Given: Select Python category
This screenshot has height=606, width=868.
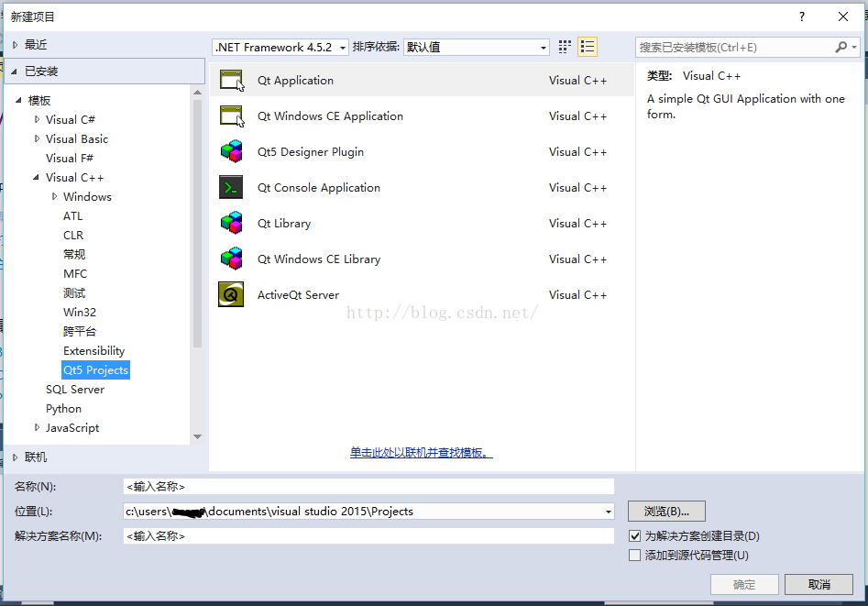Looking at the screenshot, I should pos(63,409).
